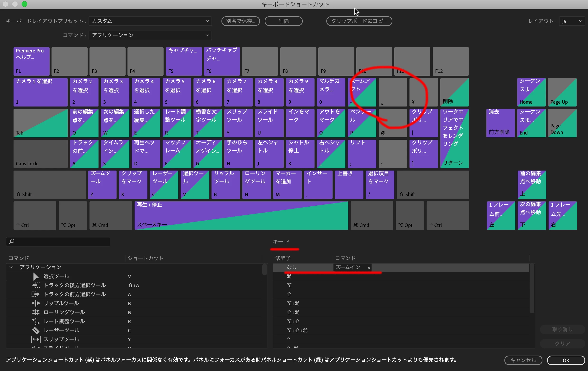
Task: Click the Track Select Forward tool icon
Action: (x=36, y=294)
